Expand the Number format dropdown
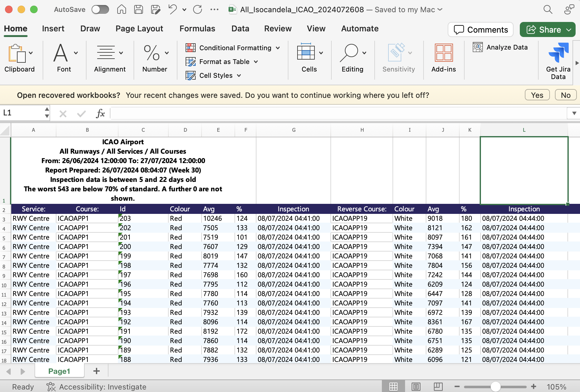 pos(166,52)
